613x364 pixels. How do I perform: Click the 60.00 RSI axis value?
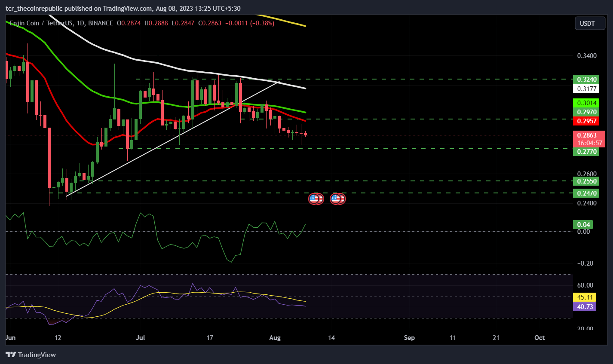(585, 285)
